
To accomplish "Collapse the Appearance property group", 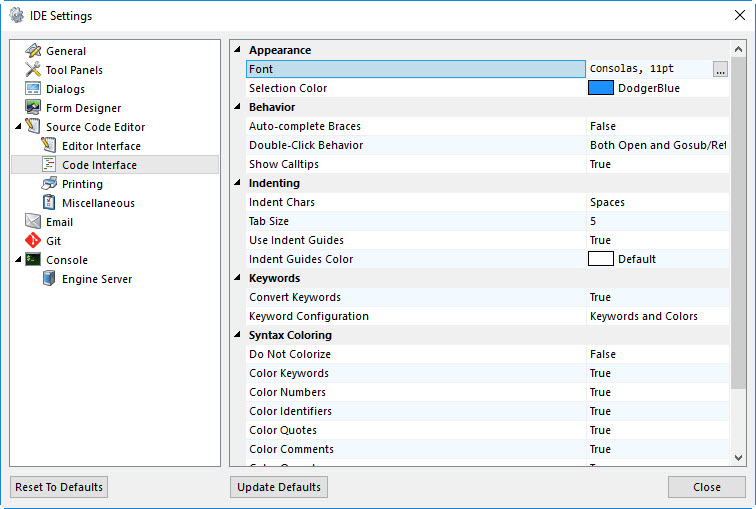I will [237, 50].
